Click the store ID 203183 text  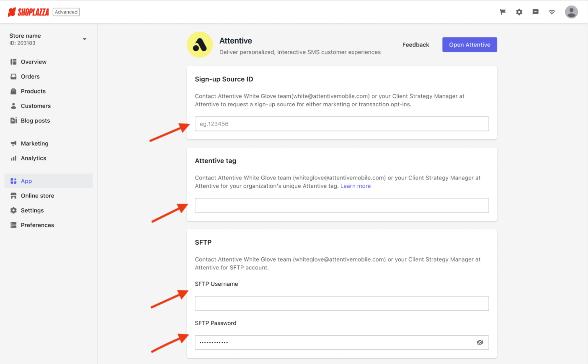click(x=22, y=43)
